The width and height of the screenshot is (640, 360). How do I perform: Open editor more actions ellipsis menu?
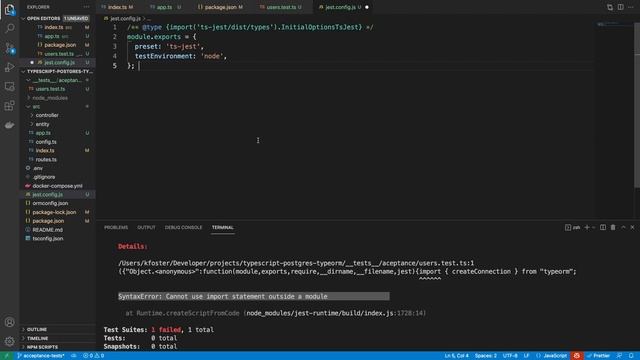(x=631, y=7)
